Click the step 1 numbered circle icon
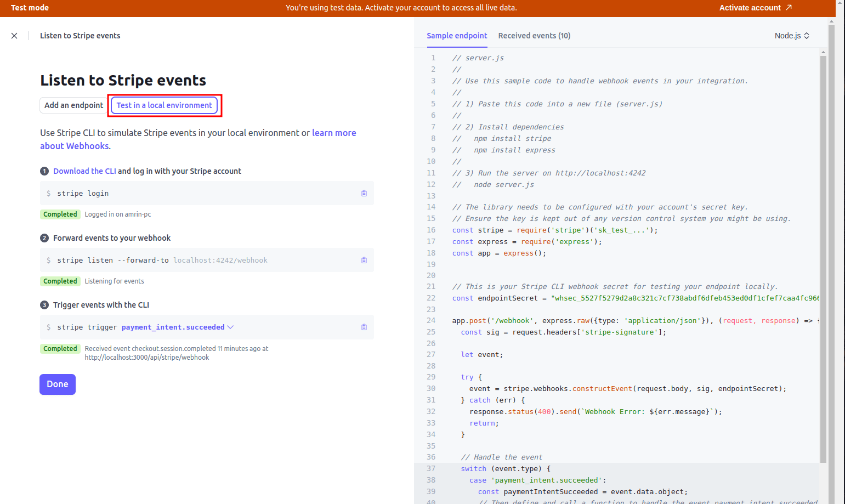This screenshot has width=845, height=504. click(x=44, y=171)
